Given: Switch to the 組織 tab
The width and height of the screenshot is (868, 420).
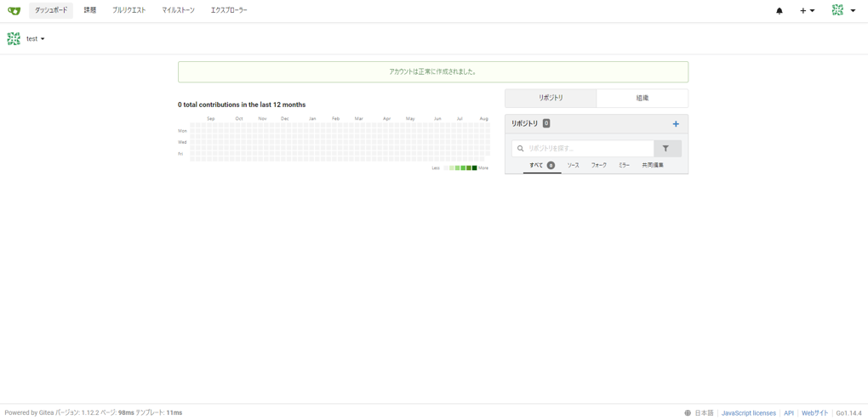Looking at the screenshot, I should tap(642, 98).
